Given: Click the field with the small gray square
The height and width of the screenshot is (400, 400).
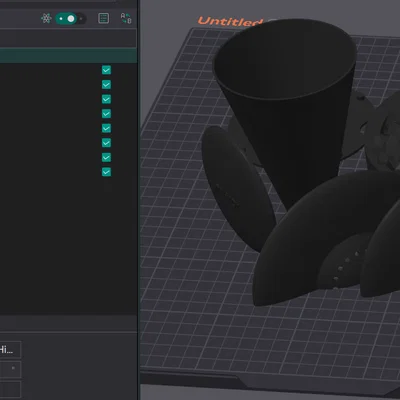Looking at the screenshot, I should pos(10,369).
